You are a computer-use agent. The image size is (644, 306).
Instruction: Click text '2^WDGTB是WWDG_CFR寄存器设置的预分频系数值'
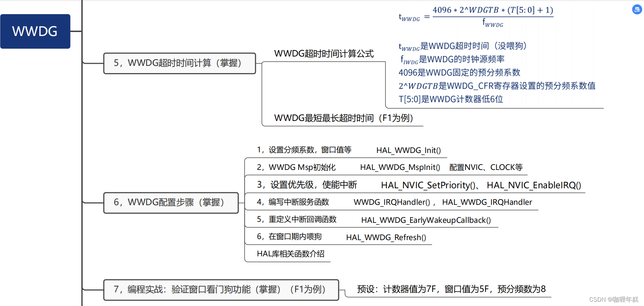coord(497,86)
